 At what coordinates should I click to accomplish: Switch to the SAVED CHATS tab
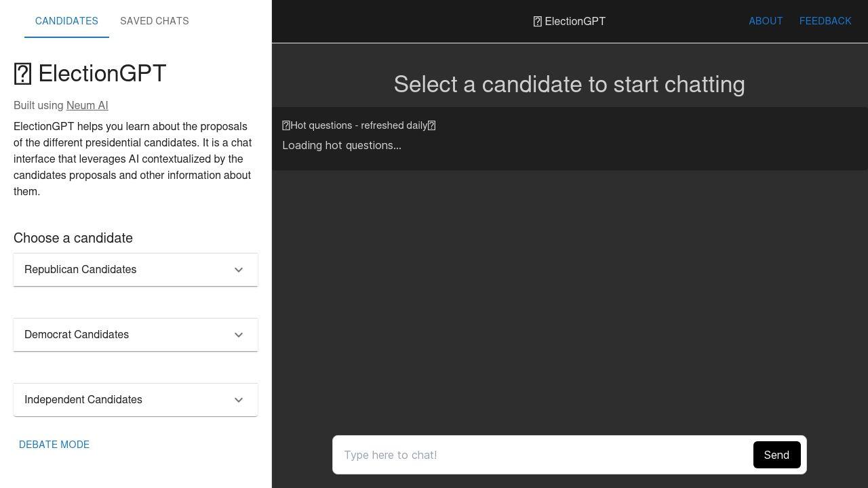click(154, 21)
